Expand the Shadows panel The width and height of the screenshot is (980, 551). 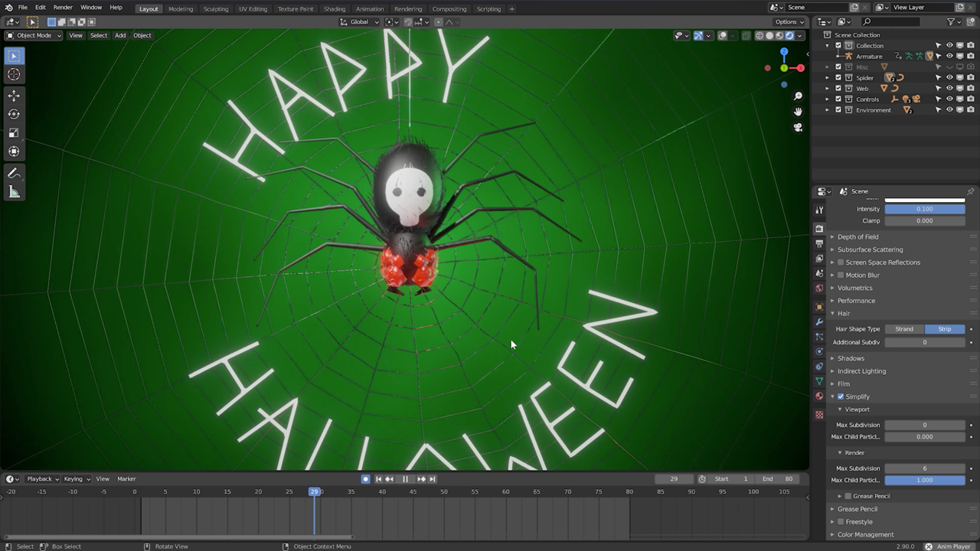850,358
